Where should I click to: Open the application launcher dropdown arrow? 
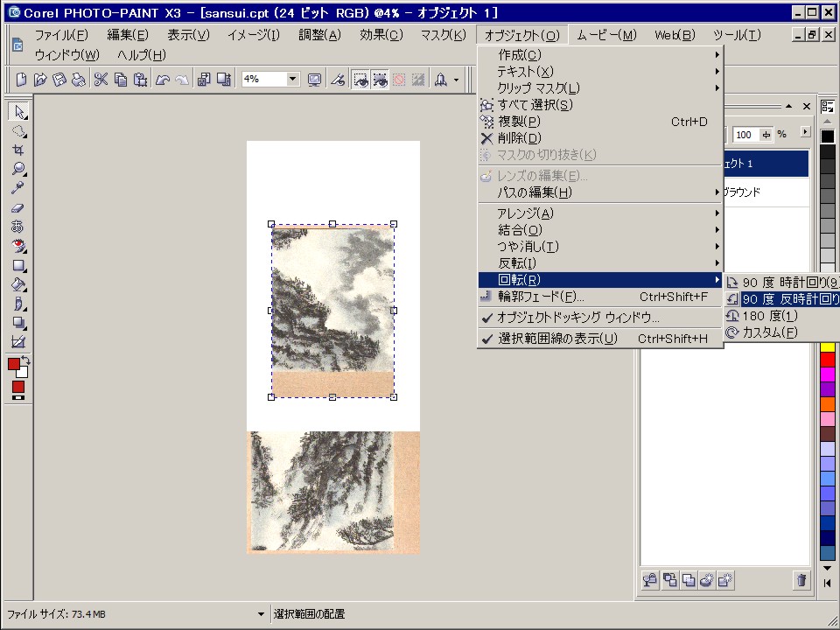(x=456, y=80)
